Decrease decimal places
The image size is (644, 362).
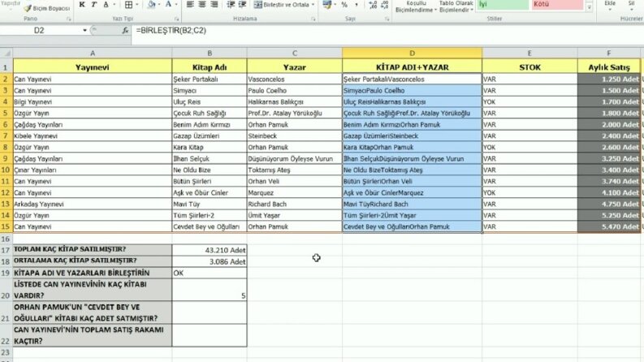384,5
